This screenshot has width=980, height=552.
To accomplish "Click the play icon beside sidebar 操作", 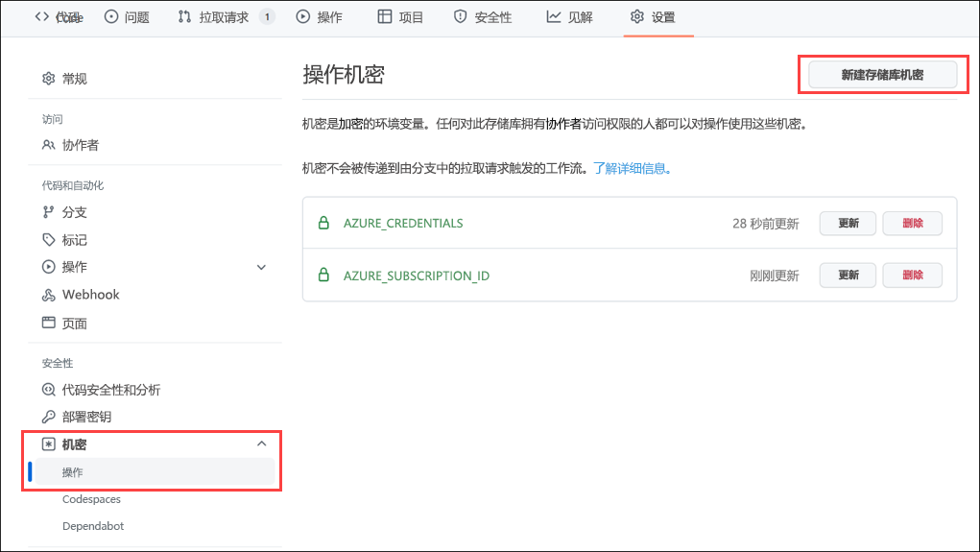I will tap(49, 267).
